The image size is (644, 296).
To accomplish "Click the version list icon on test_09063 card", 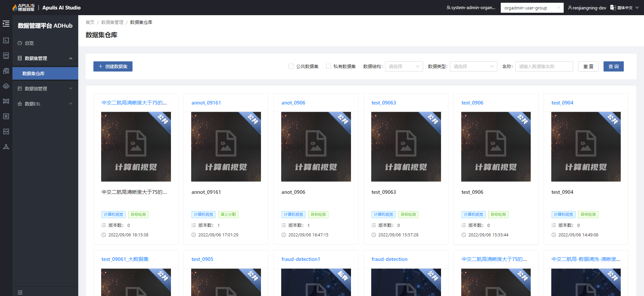I will [374, 225].
